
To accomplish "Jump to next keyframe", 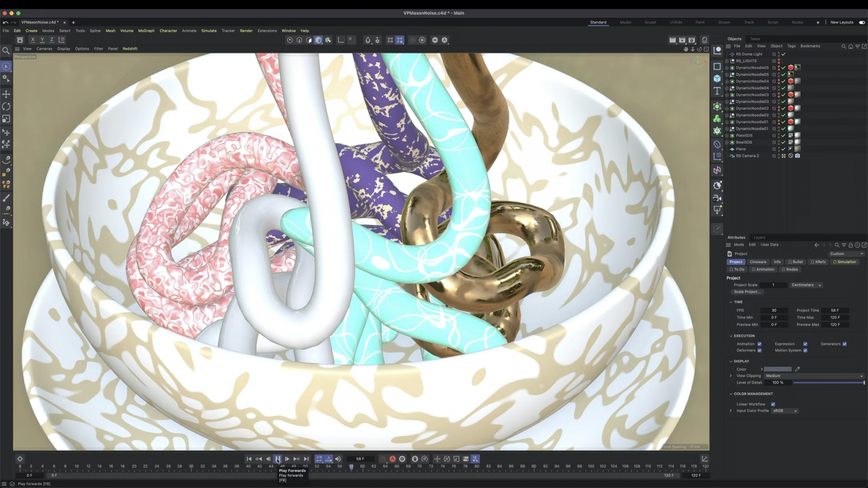I will tap(297, 459).
